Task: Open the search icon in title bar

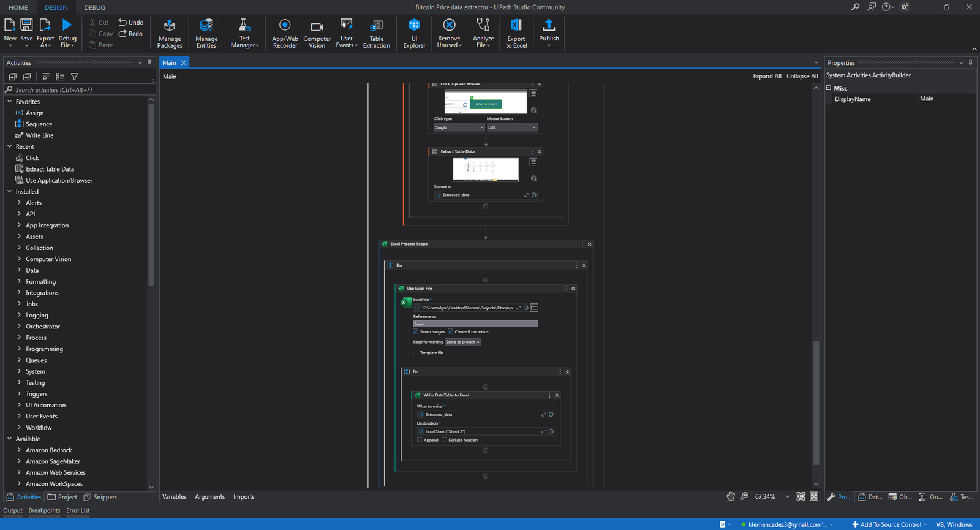Action: (855, 7)
